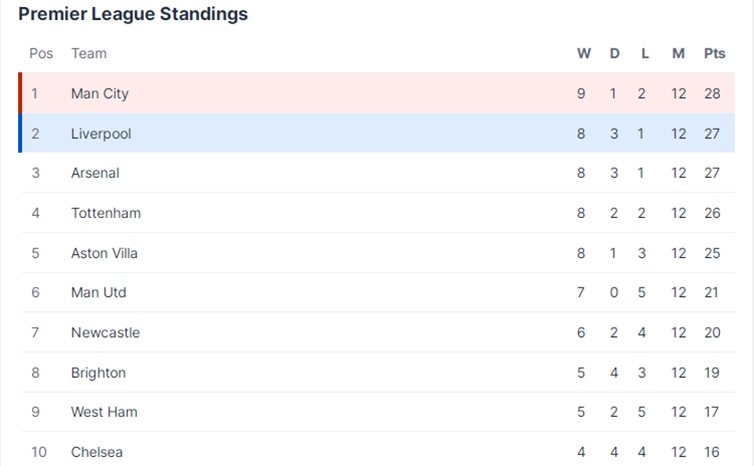Select Man City's 28 points value
Screen dimensions: 754x466
click(x=712, y=93)
